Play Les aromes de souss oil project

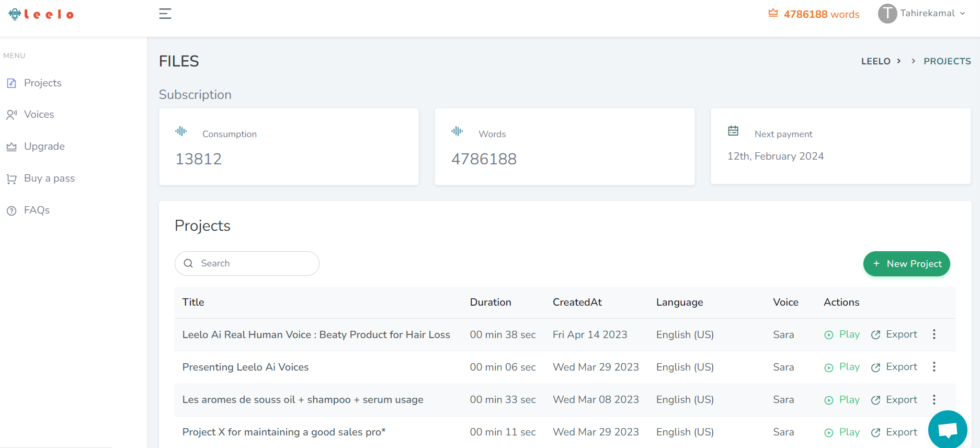(842, 400)
